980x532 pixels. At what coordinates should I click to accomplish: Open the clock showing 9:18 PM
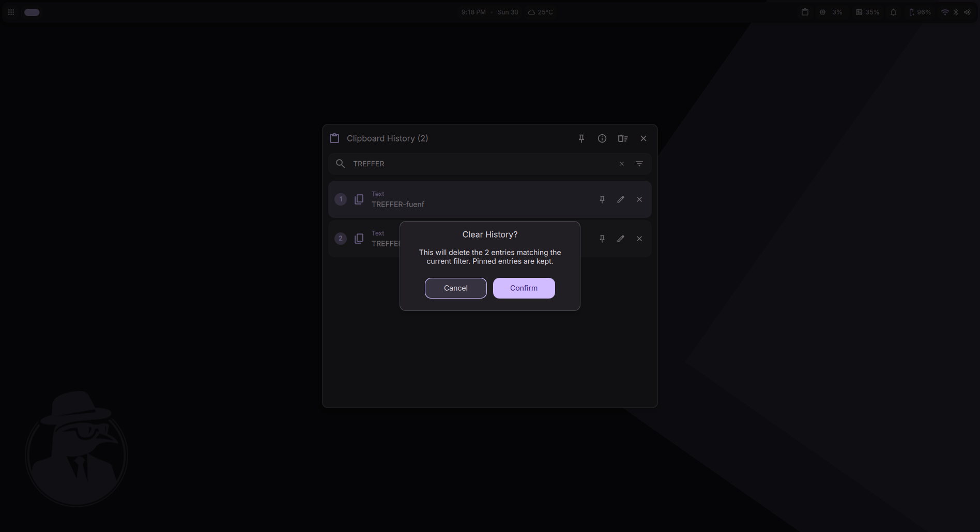click(473, 12)
